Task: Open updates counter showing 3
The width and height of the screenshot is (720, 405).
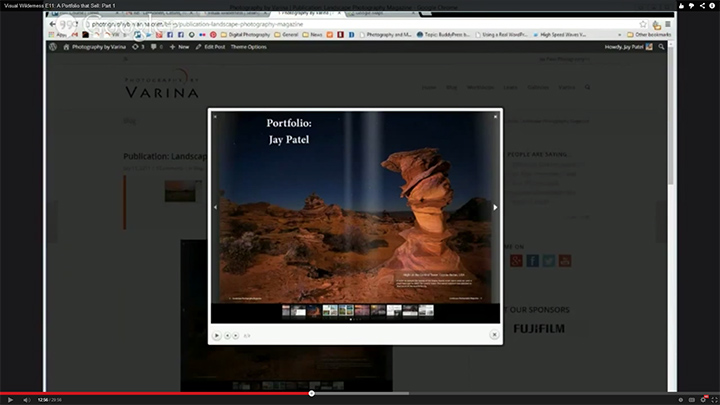Action: coord(138,47)
